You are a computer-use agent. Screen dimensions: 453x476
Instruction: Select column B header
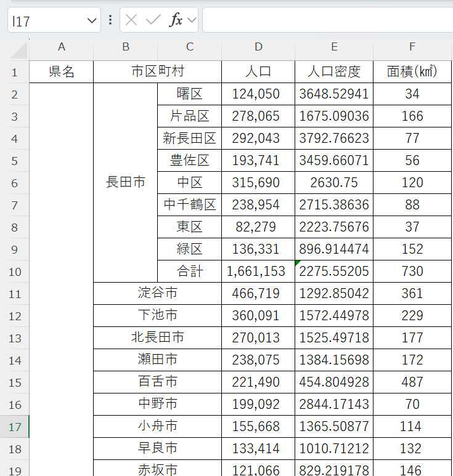(x=126, y=47)
